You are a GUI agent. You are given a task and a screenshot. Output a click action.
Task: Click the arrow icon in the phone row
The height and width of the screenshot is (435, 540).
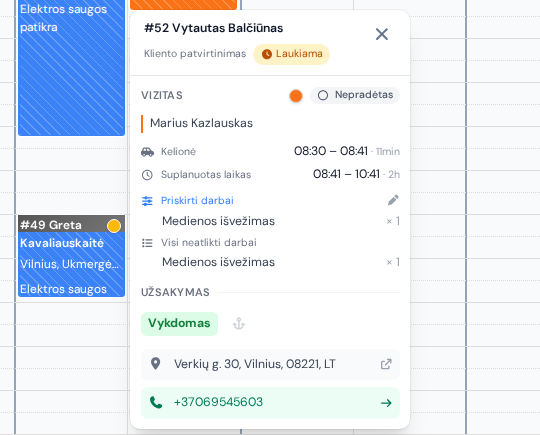[x=386, y=403]
